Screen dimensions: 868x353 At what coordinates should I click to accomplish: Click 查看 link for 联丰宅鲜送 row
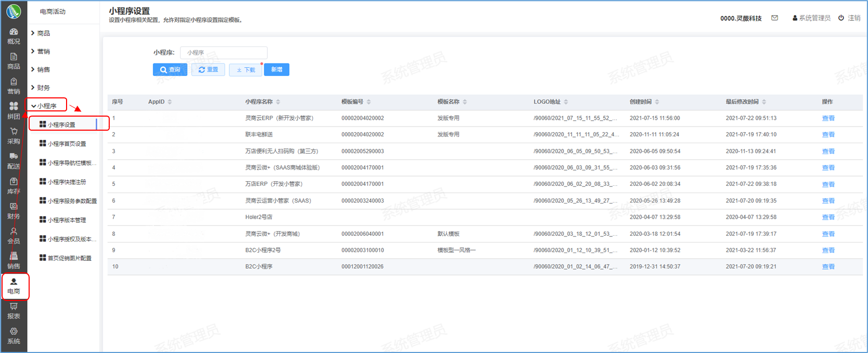coord(828,135)
